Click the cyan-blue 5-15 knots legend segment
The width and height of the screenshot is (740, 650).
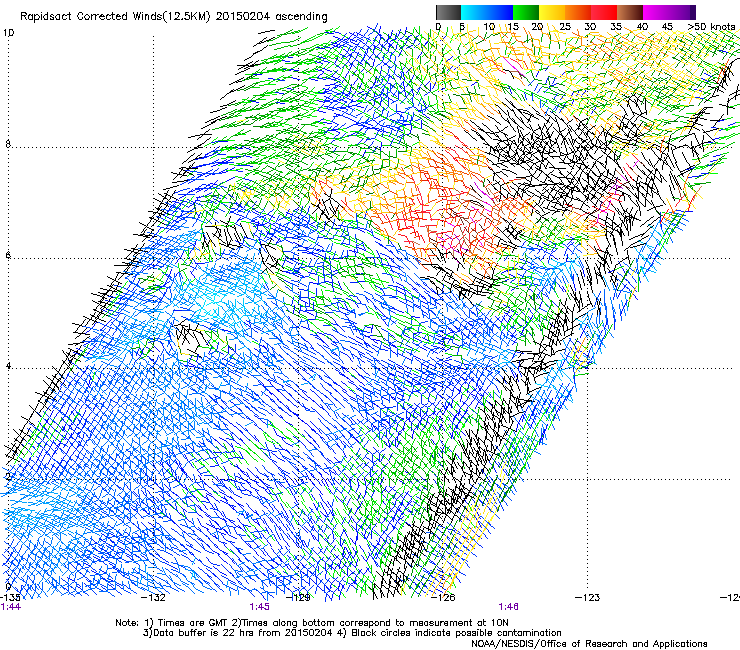[487, 12]
